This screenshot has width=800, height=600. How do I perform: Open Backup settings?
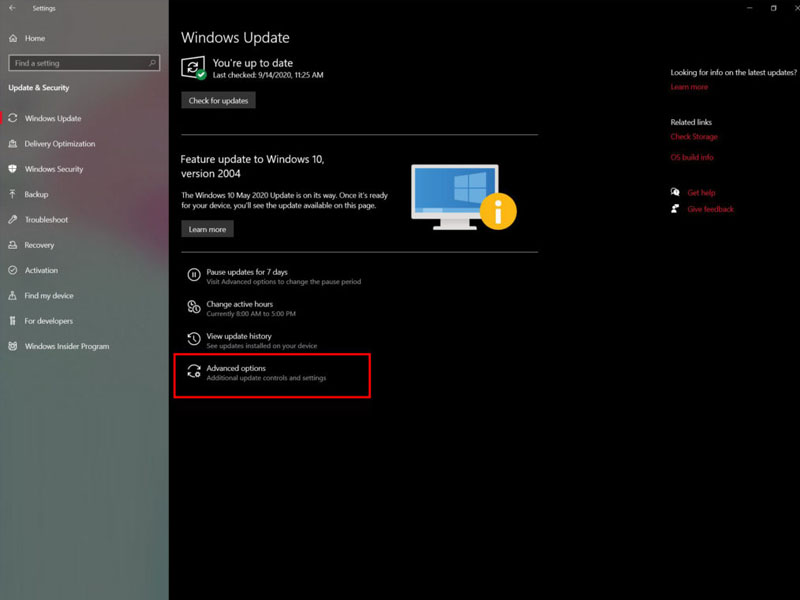(x=36, y=194)
